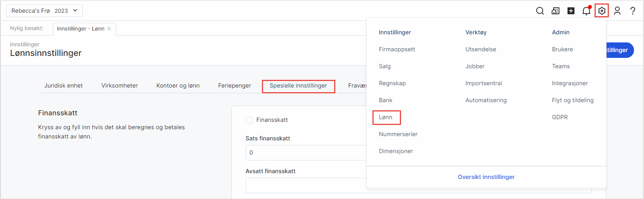Open the Kontoer og lønn tab
644x199 pixels.
coord(178,86)
